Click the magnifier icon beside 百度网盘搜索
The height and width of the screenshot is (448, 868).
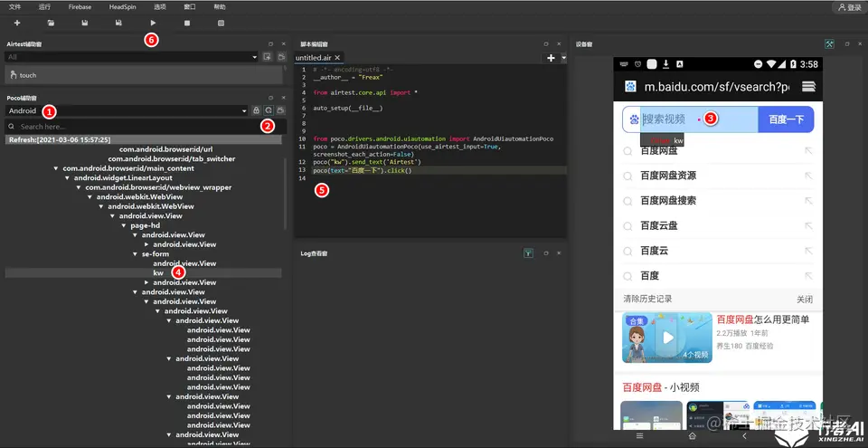(627, 201)
